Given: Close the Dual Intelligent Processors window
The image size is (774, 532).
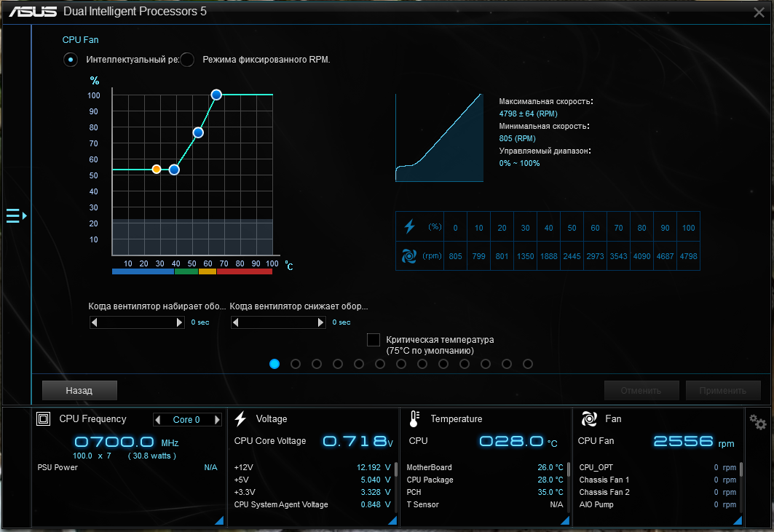Looking at the screenshot, I should tap(759, 12).
